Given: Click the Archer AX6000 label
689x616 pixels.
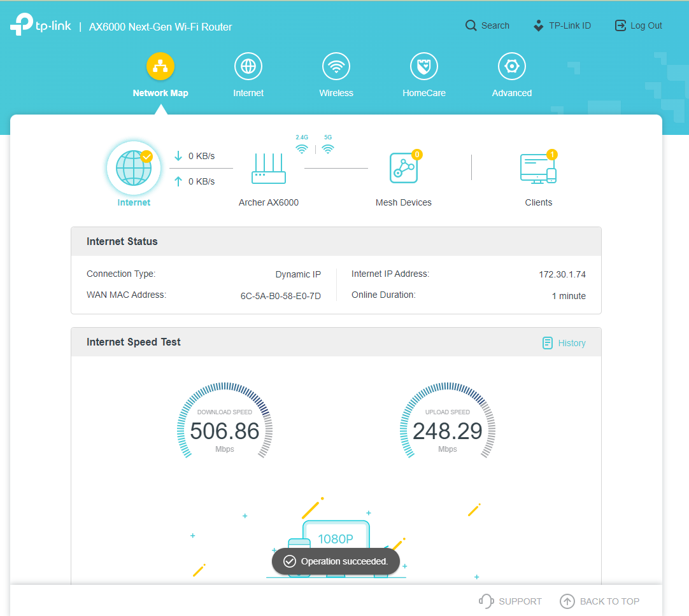Looking at the screenshot, I should (x=269, y=202).
